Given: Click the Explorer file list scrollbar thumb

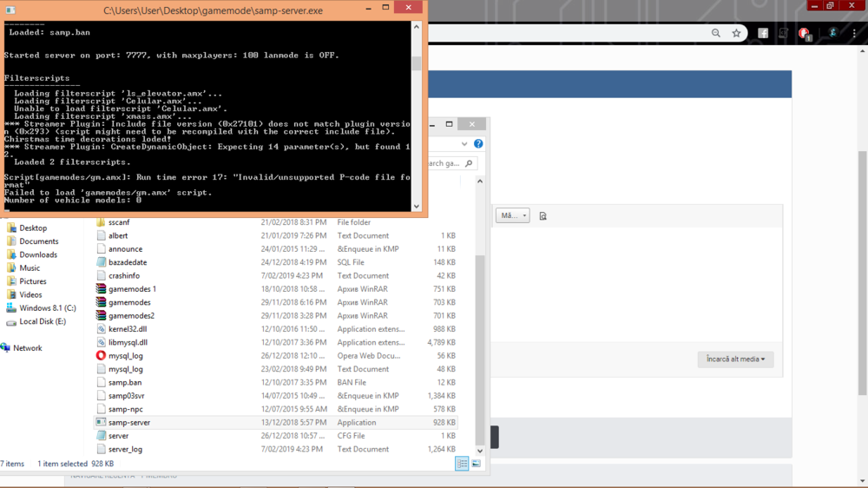Looking at the screenshot, I should click(x=480, y=348).
